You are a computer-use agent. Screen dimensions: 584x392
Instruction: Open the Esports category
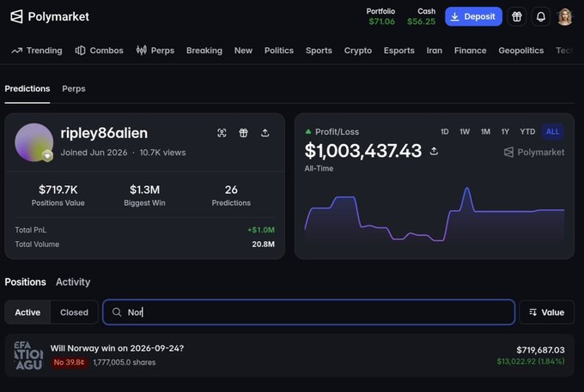(x=398, y=51)
